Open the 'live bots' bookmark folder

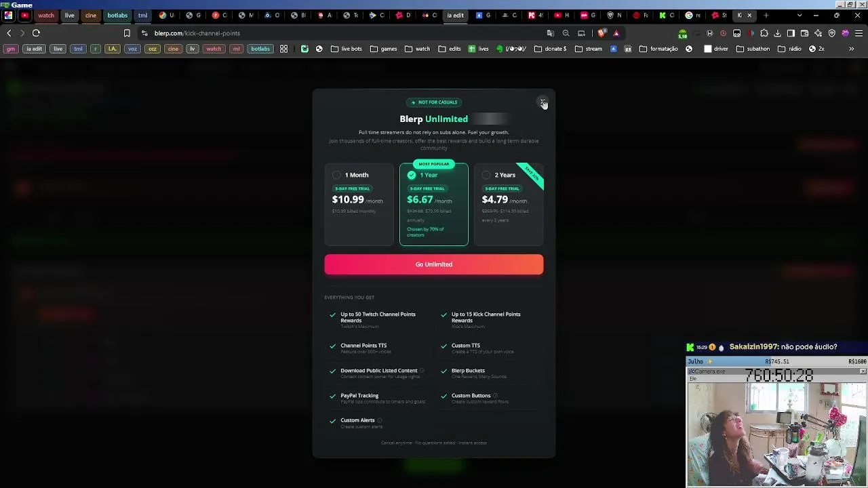(347, 49)
